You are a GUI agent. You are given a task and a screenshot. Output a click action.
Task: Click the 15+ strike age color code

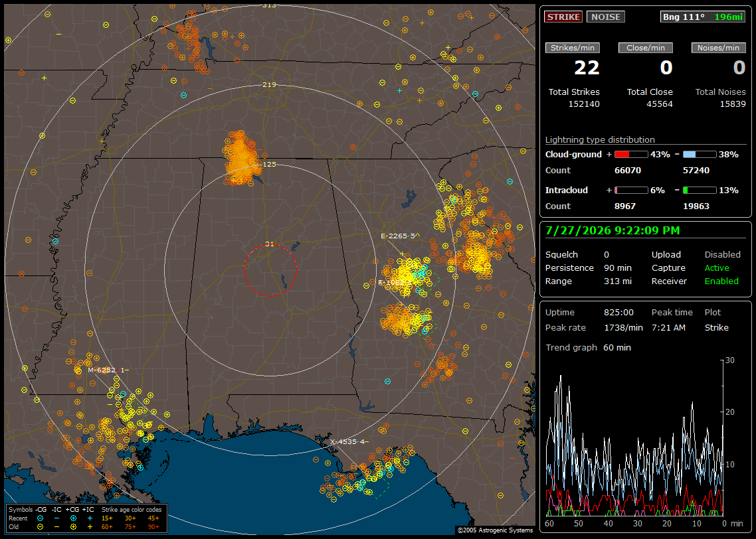point(107,518)
